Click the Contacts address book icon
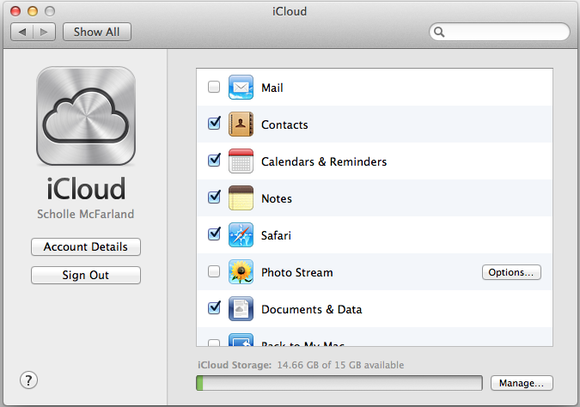The height and width of the screenshot is (407, 580). point(241,124)
